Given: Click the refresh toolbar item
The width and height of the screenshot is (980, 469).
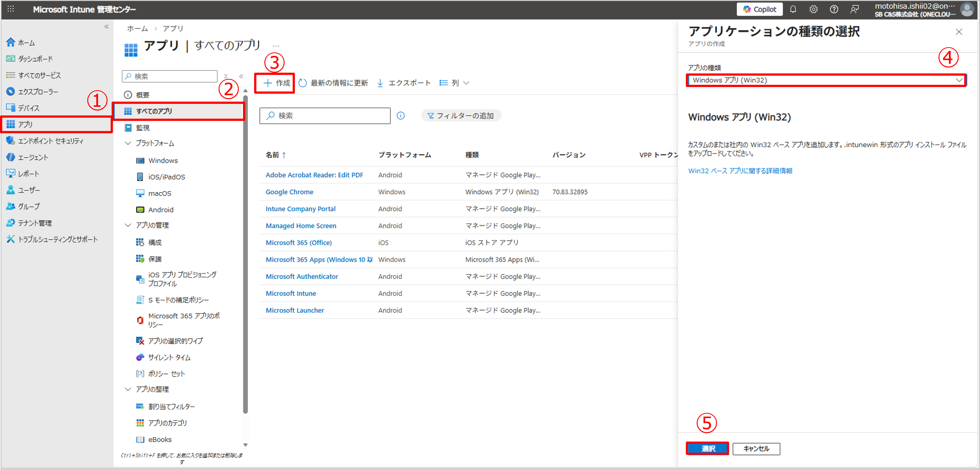Looking at the screenshot, I should tap(333, 83).
